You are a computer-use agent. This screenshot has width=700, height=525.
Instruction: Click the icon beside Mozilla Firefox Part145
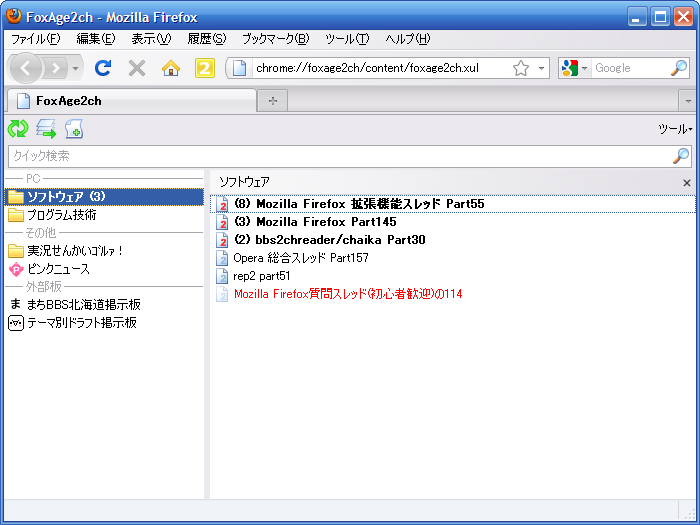tap(222, 222)
